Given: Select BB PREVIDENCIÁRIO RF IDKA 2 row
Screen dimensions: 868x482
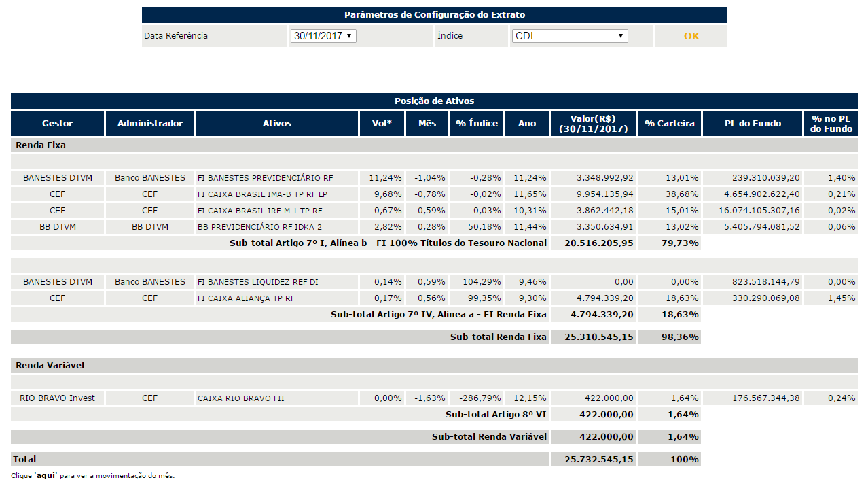Looking at the screenshot, I should pyautogui.click(x=434, y=227).
